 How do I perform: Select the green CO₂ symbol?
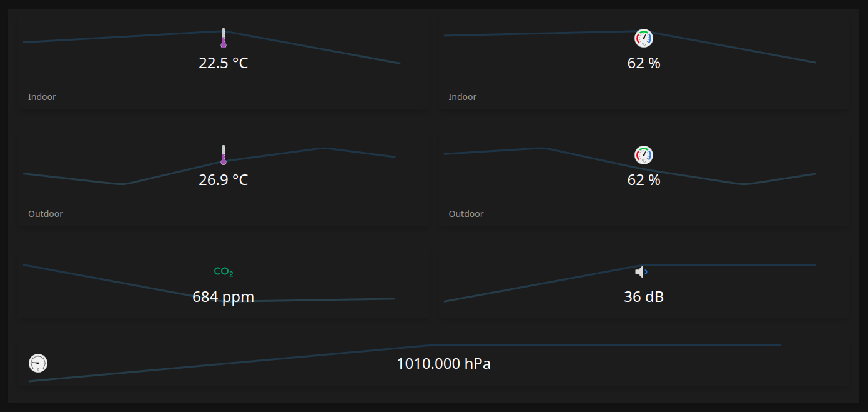pyautogui.click(x=223, y=271)
